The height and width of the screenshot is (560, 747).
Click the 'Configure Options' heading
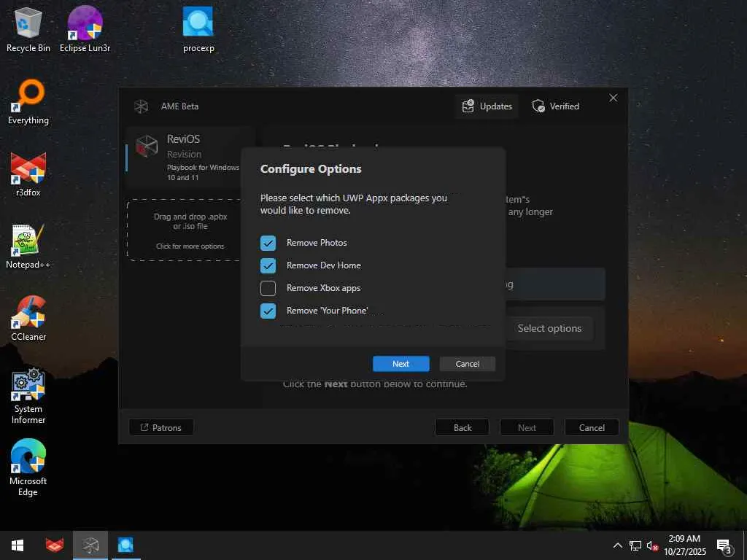[311, 169]
